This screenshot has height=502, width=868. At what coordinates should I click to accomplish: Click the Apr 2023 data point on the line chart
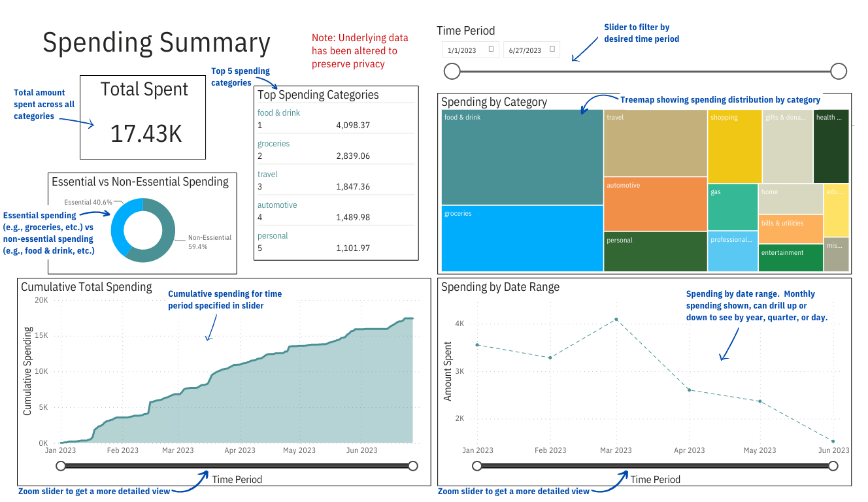click(689, 390)
